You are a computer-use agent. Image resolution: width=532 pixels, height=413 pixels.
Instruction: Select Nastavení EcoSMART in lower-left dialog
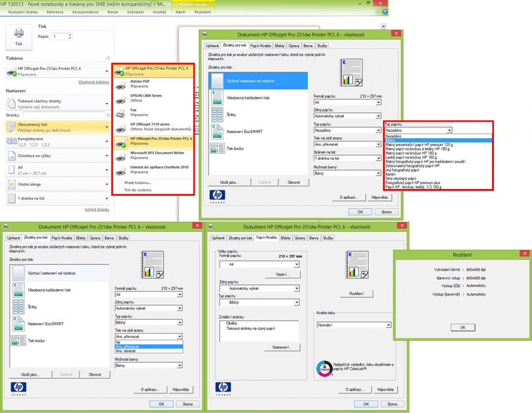(x=60, y=324)
